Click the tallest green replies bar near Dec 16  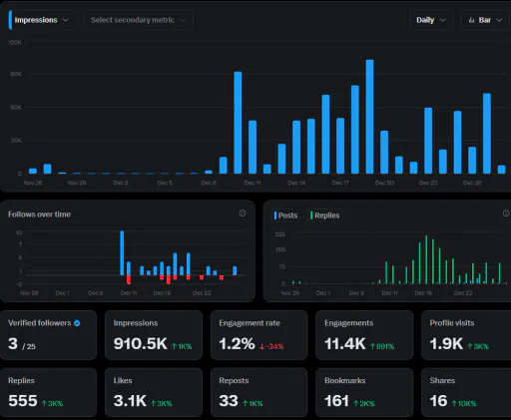pyautogui.click(x=426, y=259)
